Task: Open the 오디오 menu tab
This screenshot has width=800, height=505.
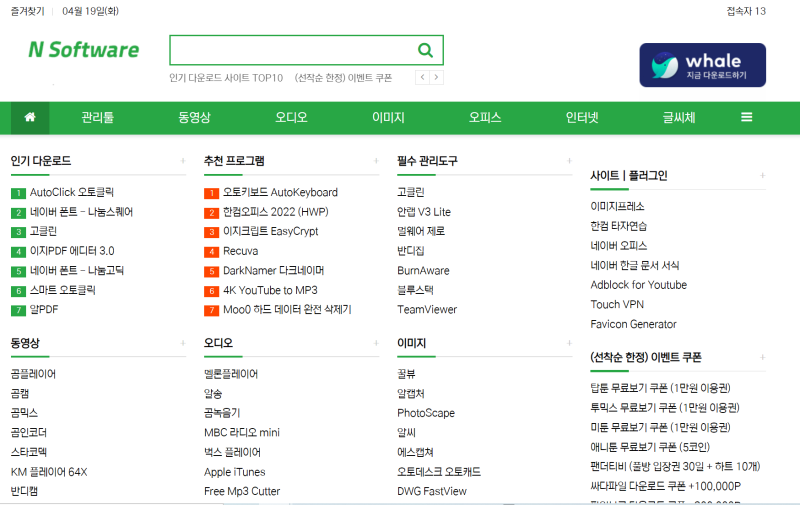Action: click(x=291, y=117)
